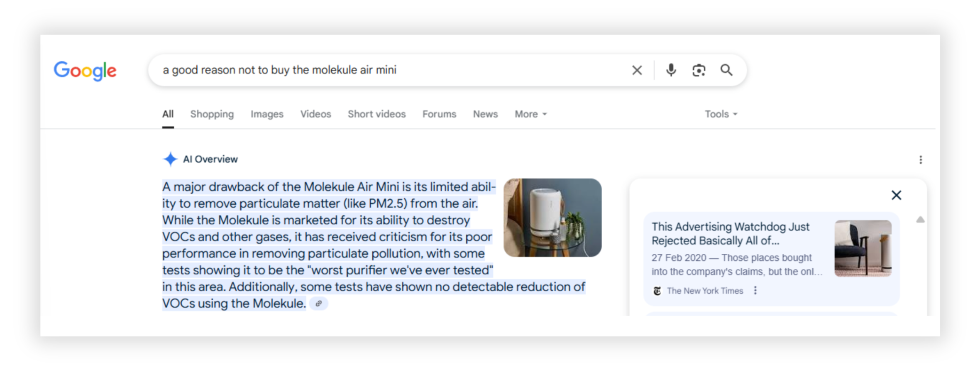Image resolution: width=980 pixels, height=370 pixels.
Task: Click the '27 Feb 2020' article snippet
Action: pyautogui.click(x=737, y=265)
